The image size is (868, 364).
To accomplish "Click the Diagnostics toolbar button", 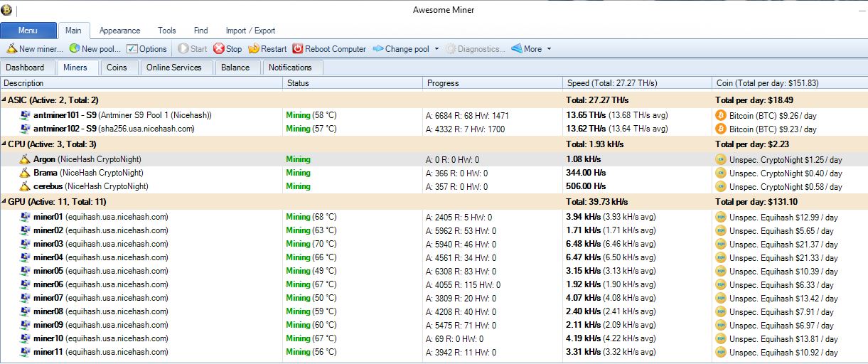I will point(475,49).
